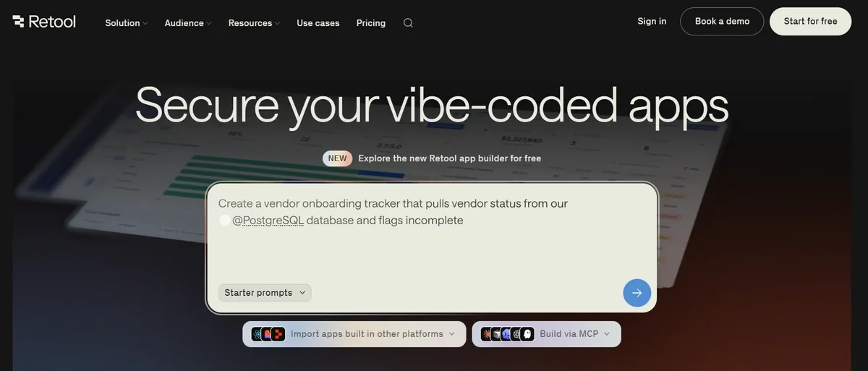
Task: Click the NEW badge
Action: tap(337, 158)
